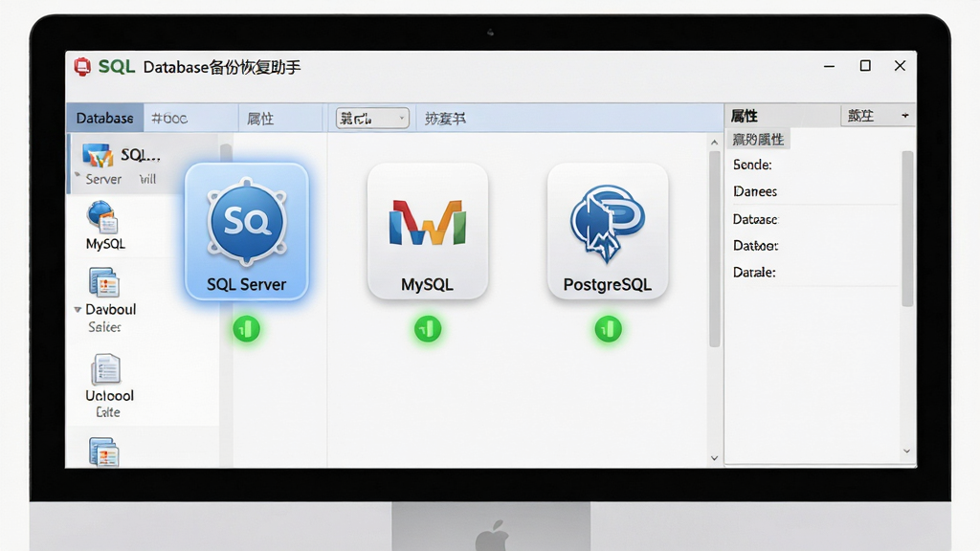Open the properties panel dropdown arrow

click(905, 116)
